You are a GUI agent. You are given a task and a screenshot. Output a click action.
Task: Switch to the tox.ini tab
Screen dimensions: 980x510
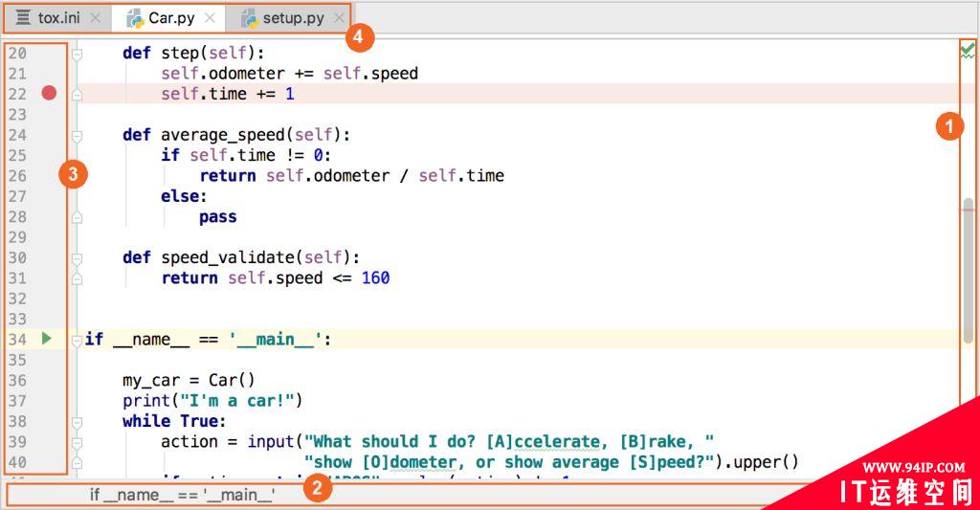[58, 18]
